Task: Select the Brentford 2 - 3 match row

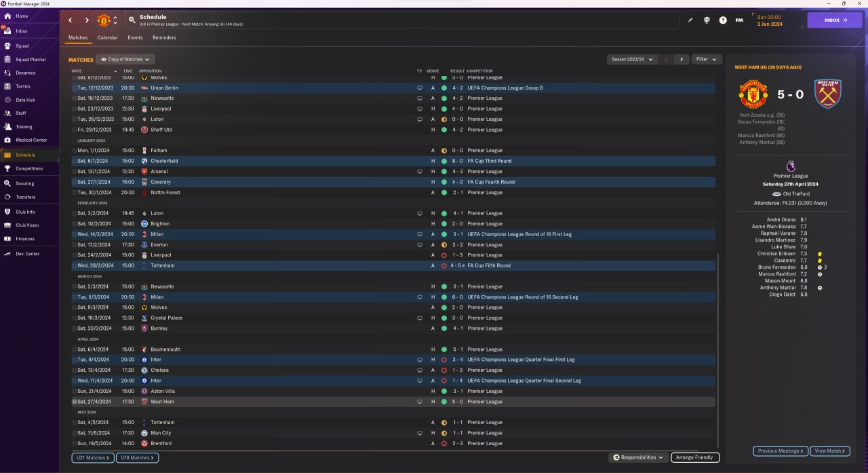Action: pyautogui.click(x=393, y=444)
